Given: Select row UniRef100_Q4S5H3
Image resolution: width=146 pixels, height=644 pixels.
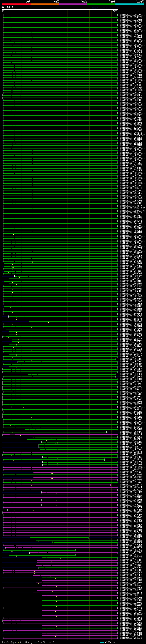Looking at the screenshot, I should 131,120.
